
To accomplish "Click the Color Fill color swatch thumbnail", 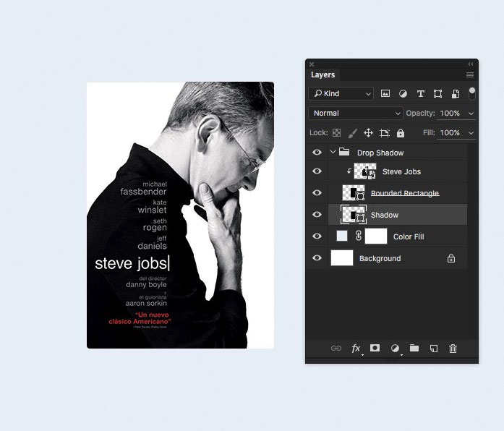I will 342,236.
